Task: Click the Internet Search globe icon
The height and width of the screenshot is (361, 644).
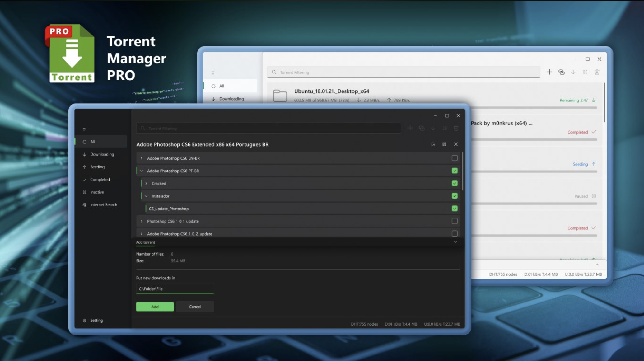Action: 85,205
